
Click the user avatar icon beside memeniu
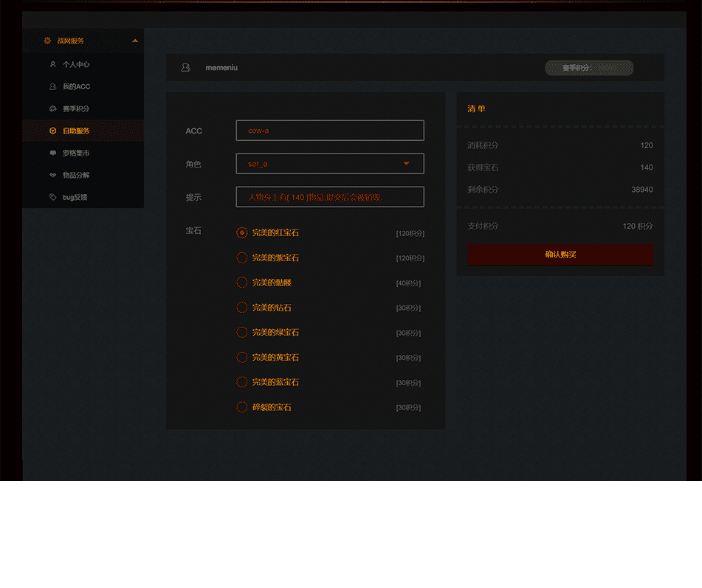[x=185, y=68]
